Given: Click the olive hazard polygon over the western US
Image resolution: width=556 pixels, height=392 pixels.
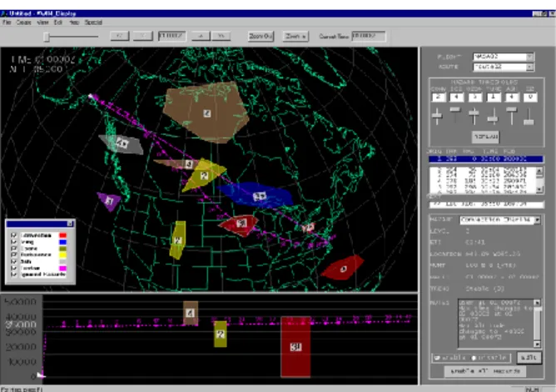Looking at the screenshot, I should tap(177, 240).
